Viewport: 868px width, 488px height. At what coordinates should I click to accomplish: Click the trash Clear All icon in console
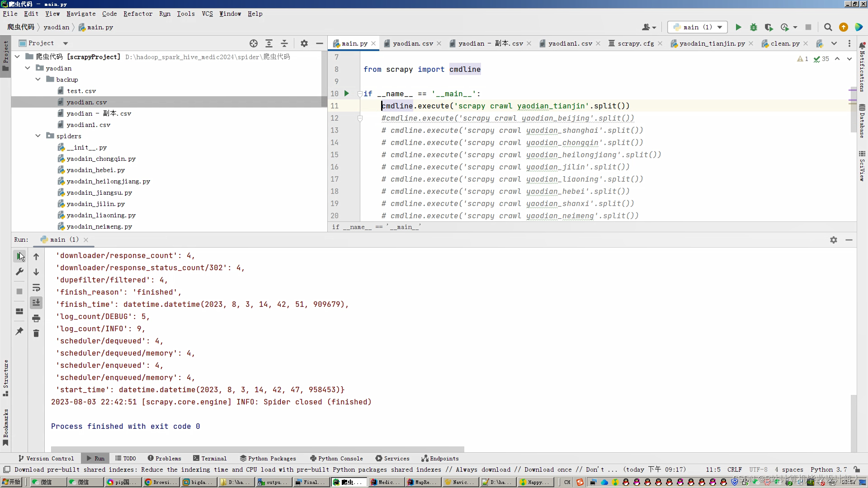pyautogui.click(x=36, y=333)
